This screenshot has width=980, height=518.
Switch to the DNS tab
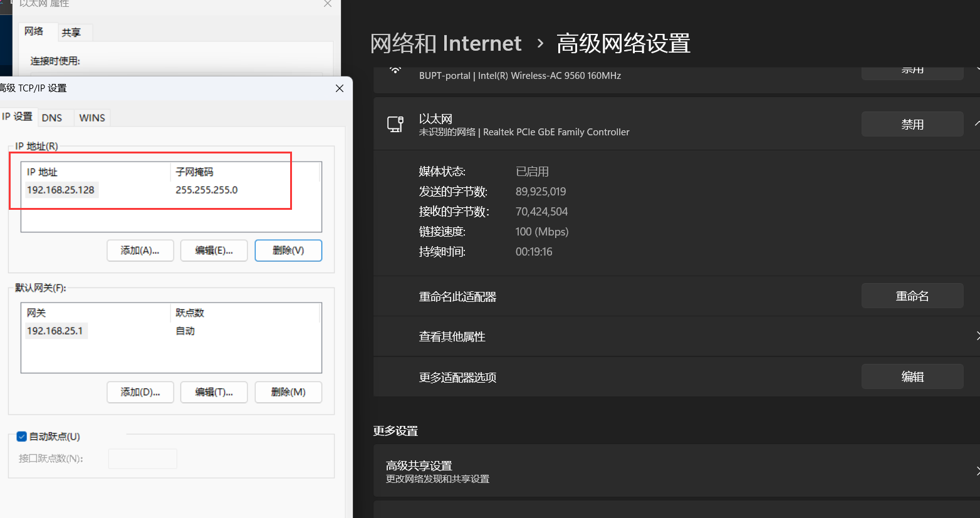pos(52,118)
